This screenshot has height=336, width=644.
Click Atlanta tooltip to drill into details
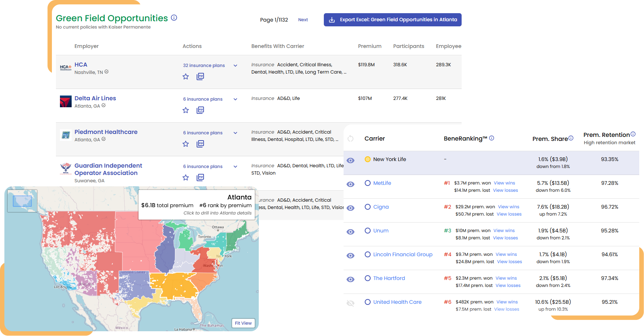click(x=197, y=205)
